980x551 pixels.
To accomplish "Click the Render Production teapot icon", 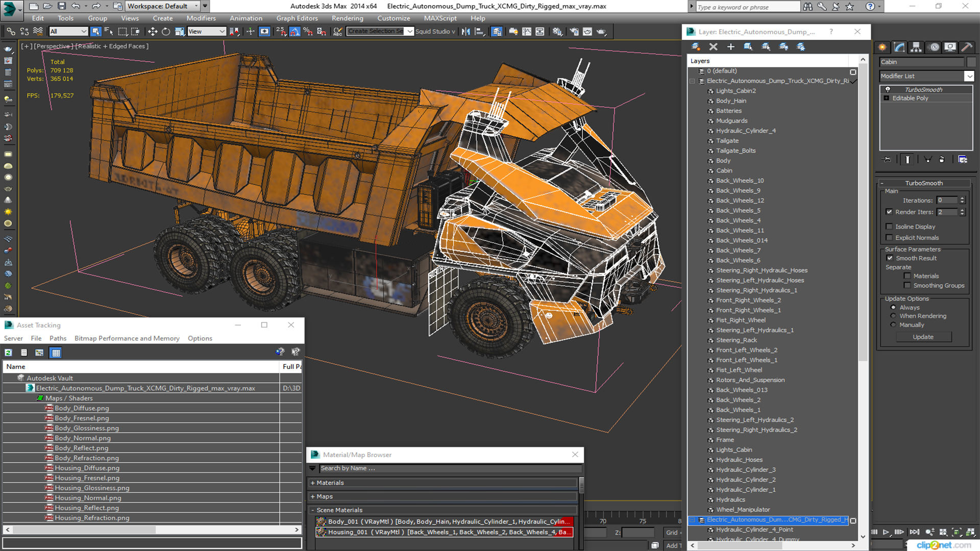I will tap(601, 32).
